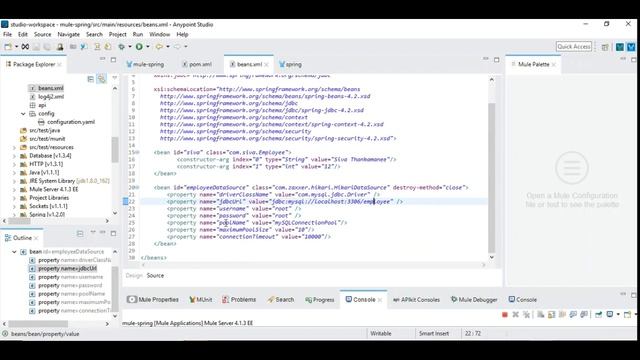Open the APIkit Consoles tab
Viewport: 640px width, 360px height.
[416, 300]
